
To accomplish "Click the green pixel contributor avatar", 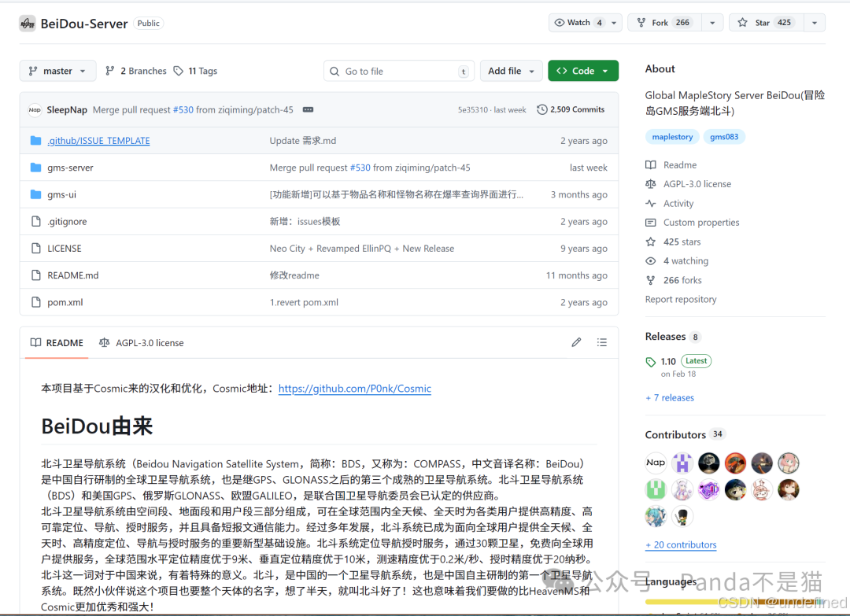I will [656, 490].
